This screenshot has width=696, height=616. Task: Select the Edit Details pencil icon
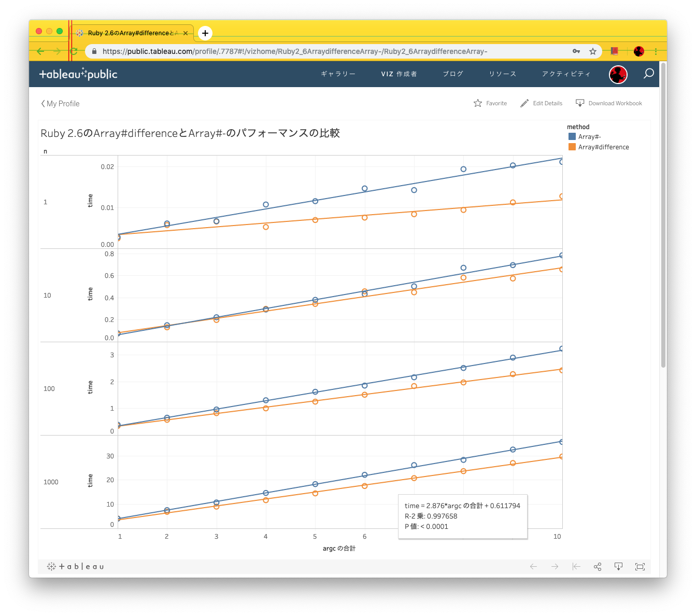[x=524, y=103]
